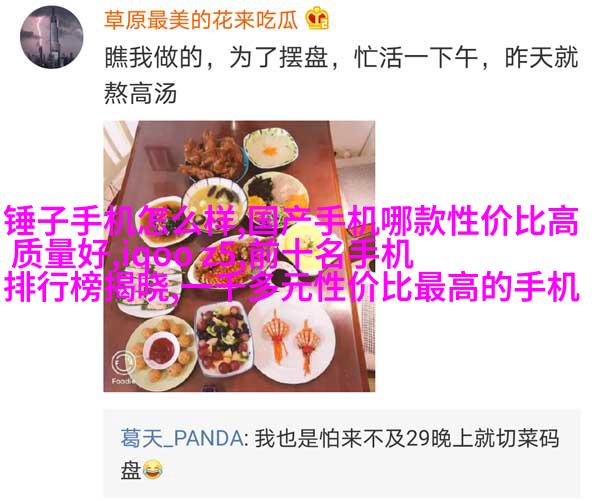Tap the post text 瞧我做的,为了摆盘
The width and height of the screenshot is (600, 500).
216,58
